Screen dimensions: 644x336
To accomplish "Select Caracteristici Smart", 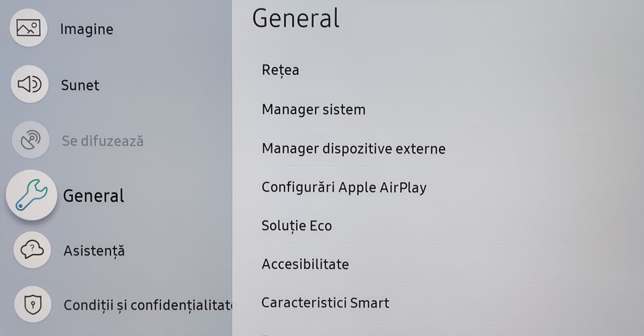I will point(439,303).
